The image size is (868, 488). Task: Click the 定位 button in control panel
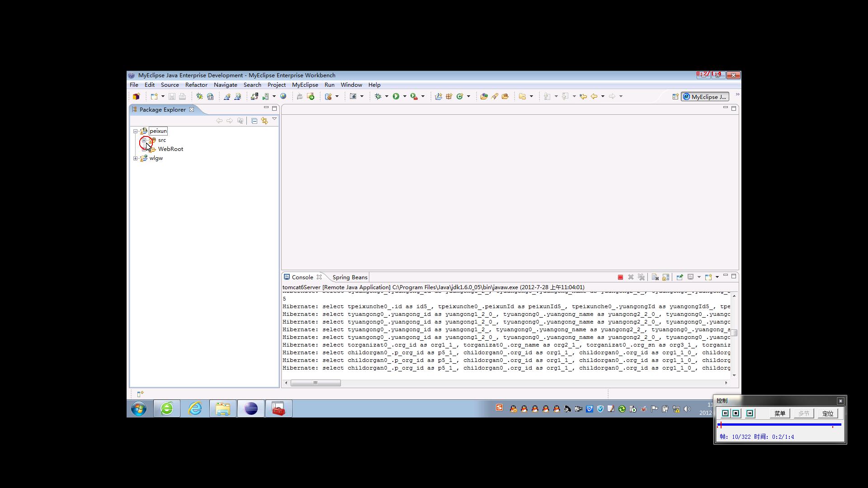[828, 413]
